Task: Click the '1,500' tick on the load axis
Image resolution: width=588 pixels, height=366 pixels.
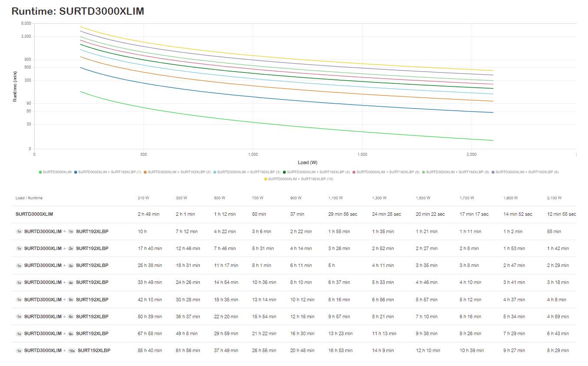Action: (x=362, y=155)
